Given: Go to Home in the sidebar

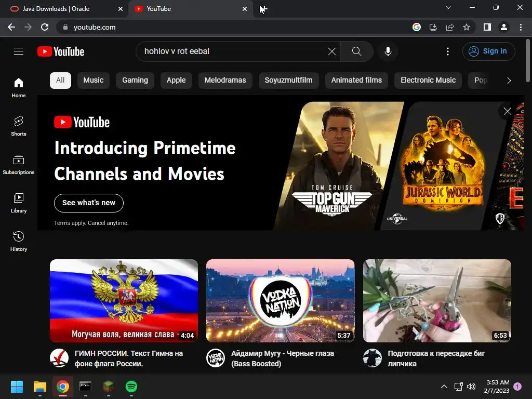Looking at the screenshot, I should (x=19, y=88).
